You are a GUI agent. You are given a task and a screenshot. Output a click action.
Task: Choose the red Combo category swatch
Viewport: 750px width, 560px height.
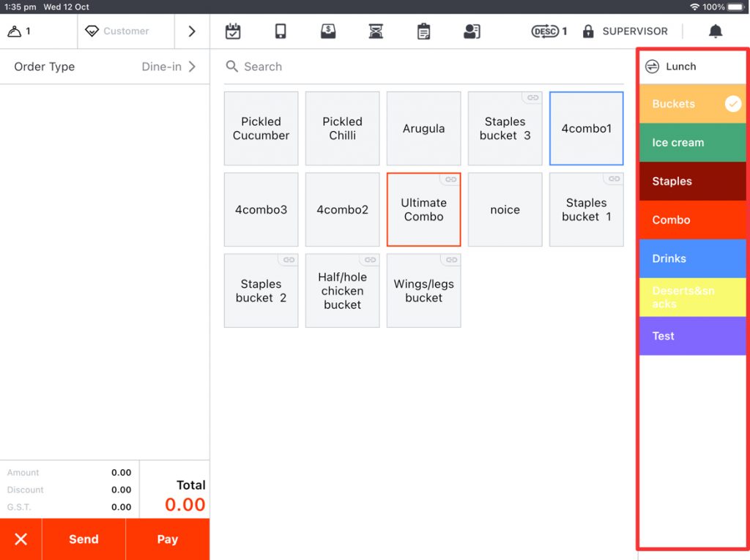[692, 220]
